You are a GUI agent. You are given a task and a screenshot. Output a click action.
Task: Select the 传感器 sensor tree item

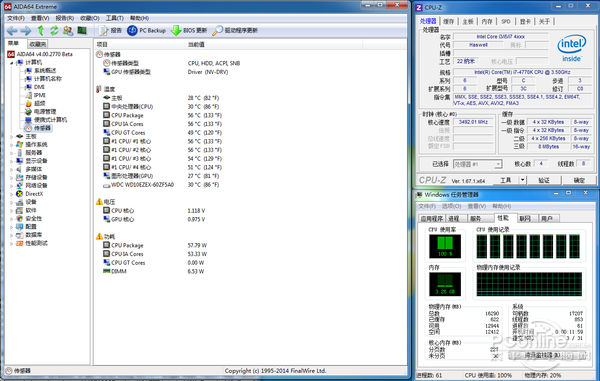(x=38, y=128)
